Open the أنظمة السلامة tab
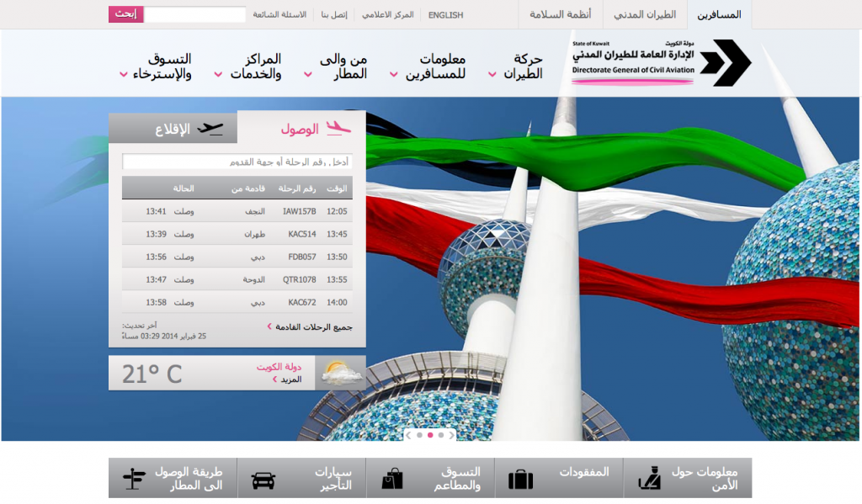 click(560, 14)
